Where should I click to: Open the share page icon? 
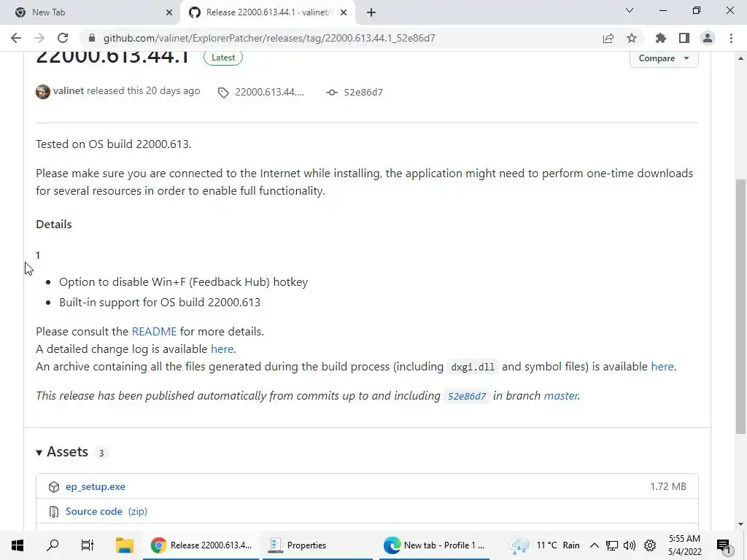click(x=608, y=38)
